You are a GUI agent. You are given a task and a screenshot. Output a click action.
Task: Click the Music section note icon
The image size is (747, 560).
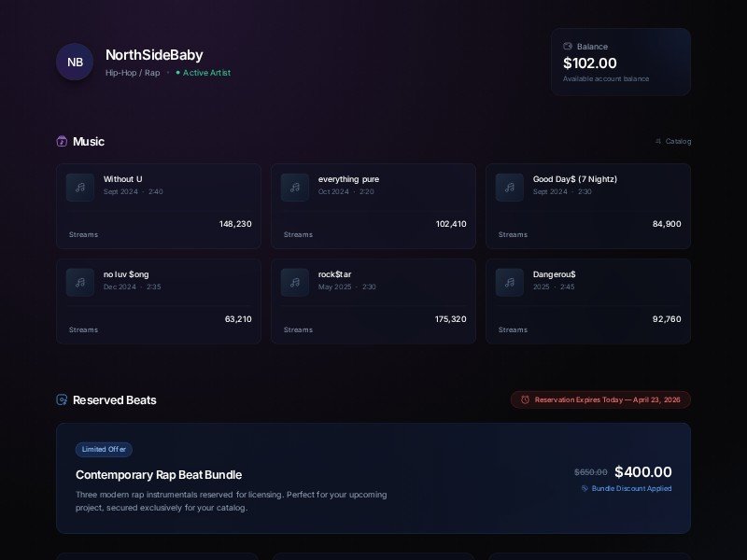point(62,142)
